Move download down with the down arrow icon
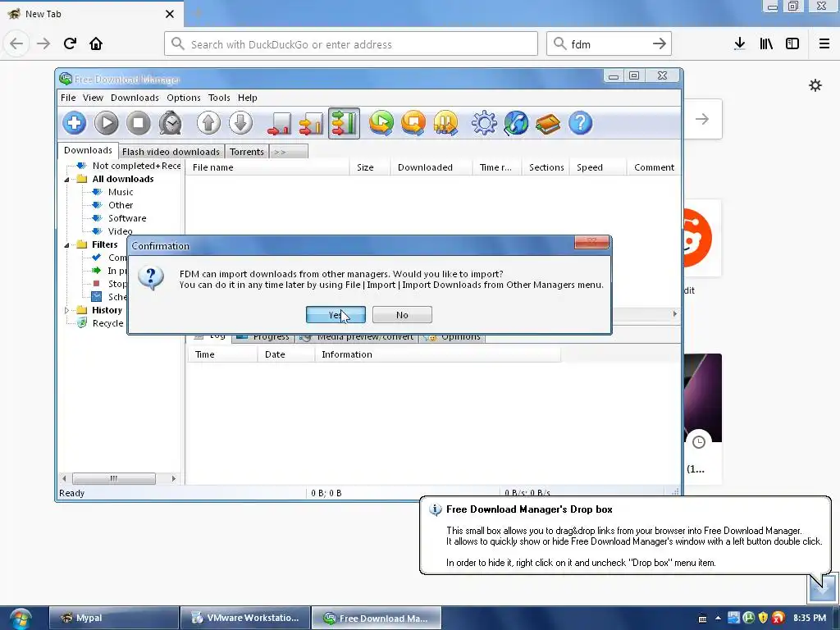The height and width of the screenshot is (630, 840). (240, 123)
